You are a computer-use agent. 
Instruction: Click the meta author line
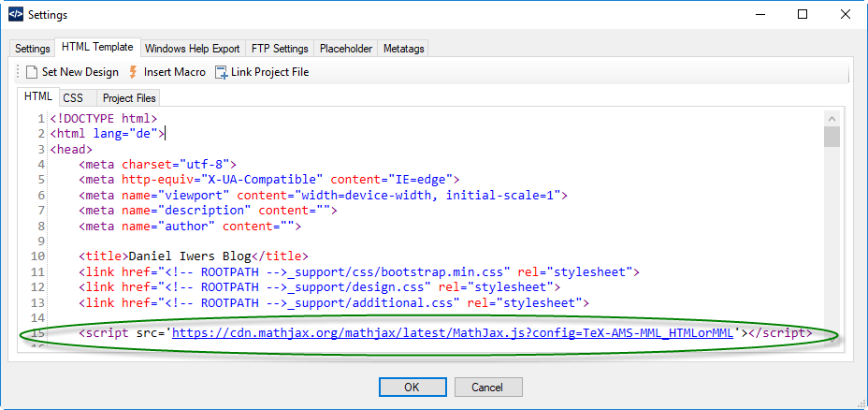tap(191, 226)
